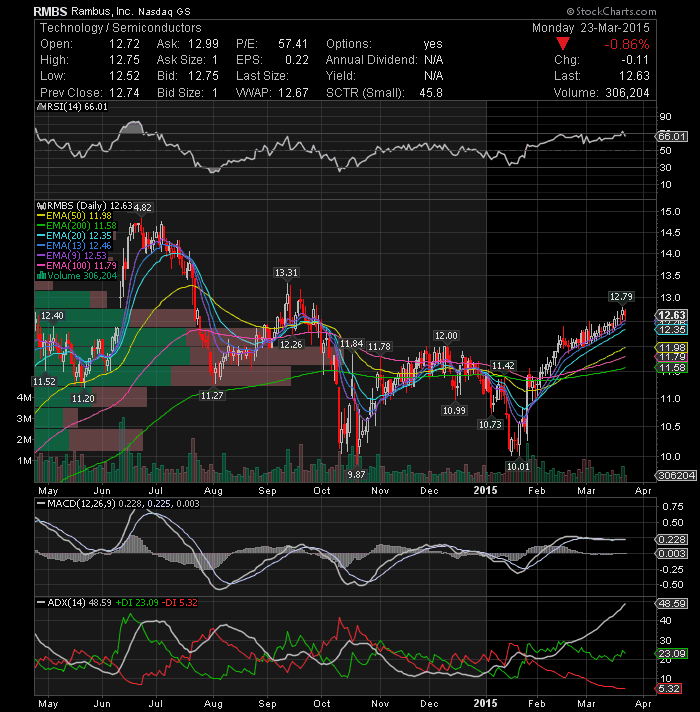Click the Volume value 306,204 in quote table

coord(627,93)
